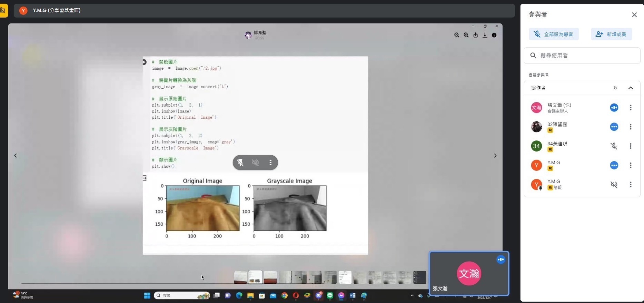The width and height of the screenshot is (644, 303).
Task: Open LINE from the taskbar
Action: [330, 295]
